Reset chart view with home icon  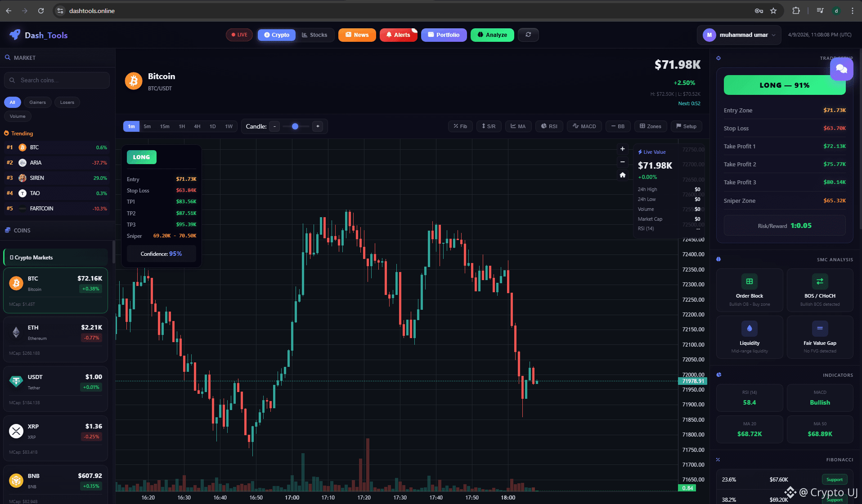[623, 175]
